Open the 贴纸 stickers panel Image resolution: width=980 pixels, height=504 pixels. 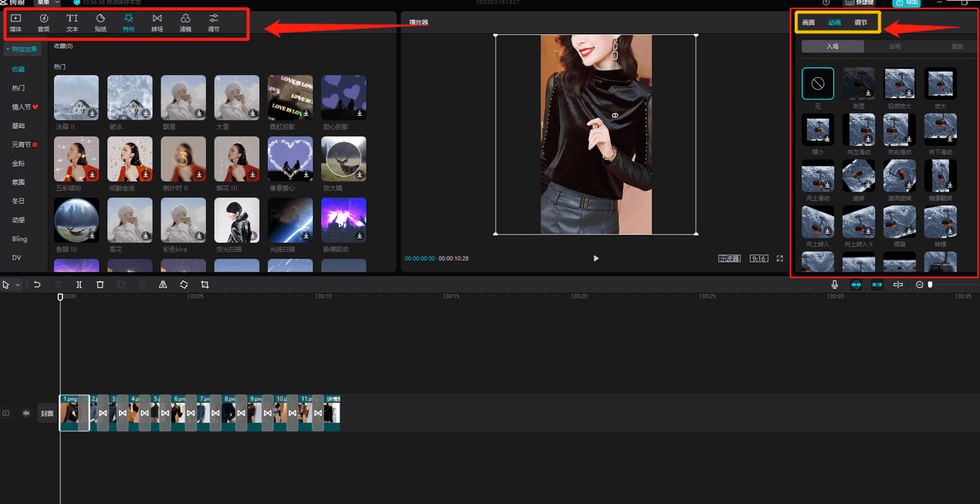100,22
